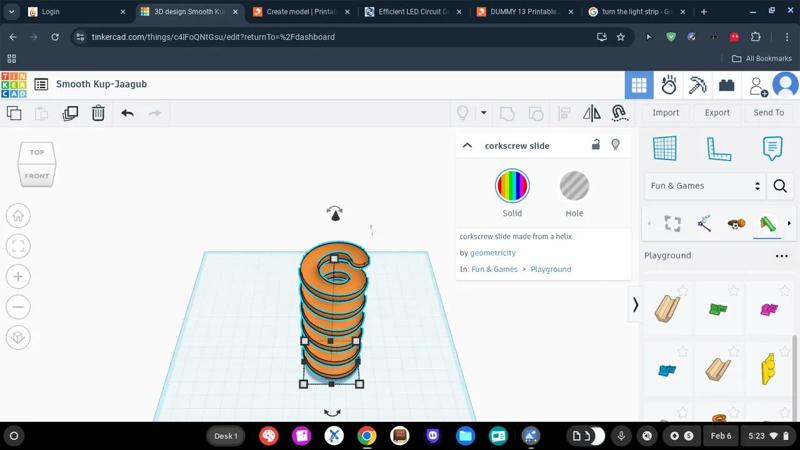
Task: Click the Export button
Action: pyautogui.click(x=717, y=113)
